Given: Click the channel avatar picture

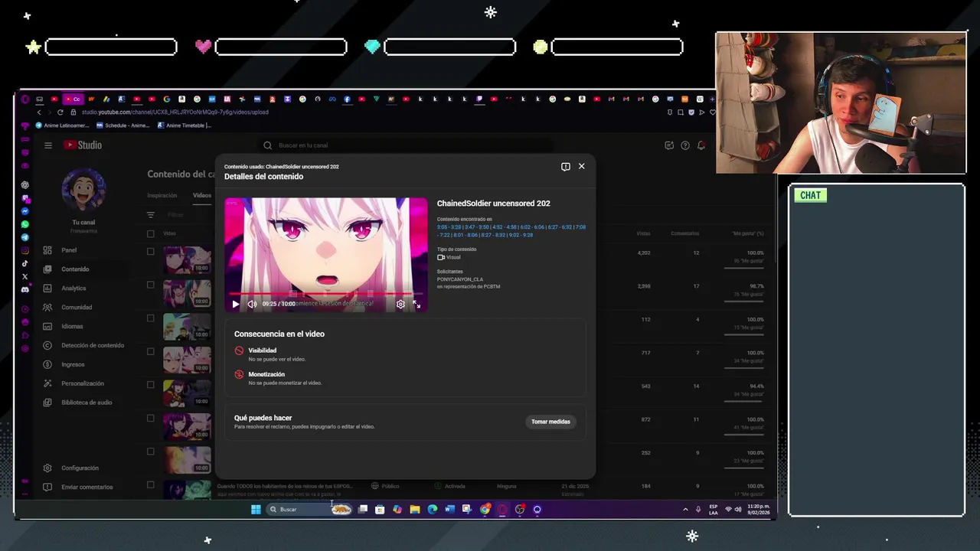Looking at the screenshot, I should click(83, 190).
